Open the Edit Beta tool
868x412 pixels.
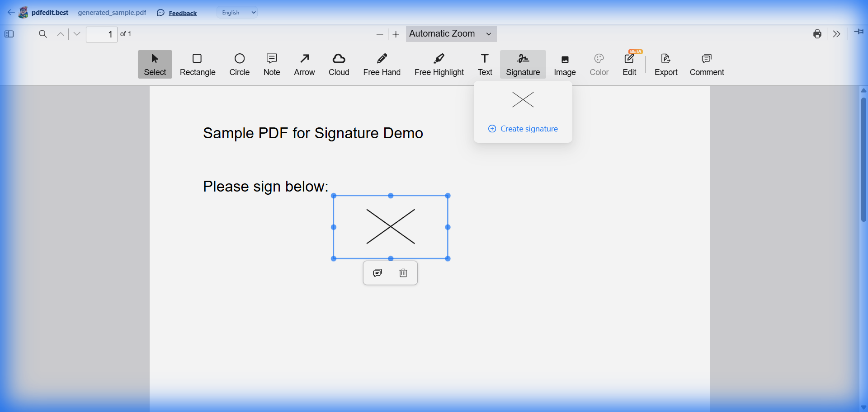pyautogui.click(x=629, y=64)
